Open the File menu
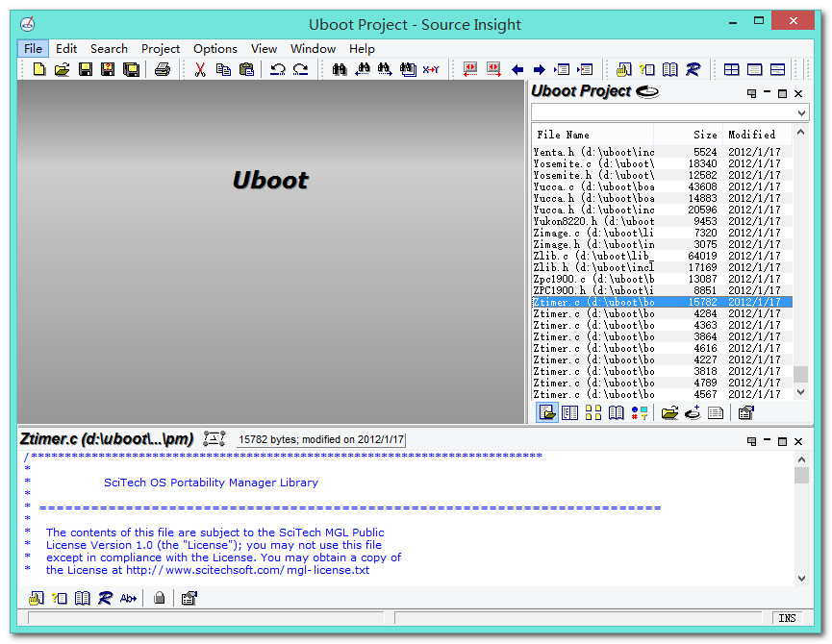Screen dimensions: 832x644 [x=33, y=49]
